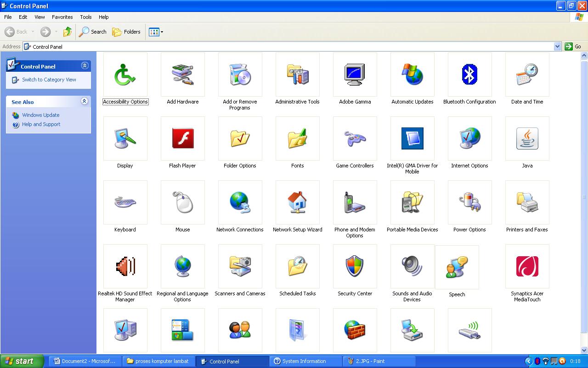Screen dimensions: 588x368
Task: Open the Address bar dropdown arrow
Action: click(558, 46)
